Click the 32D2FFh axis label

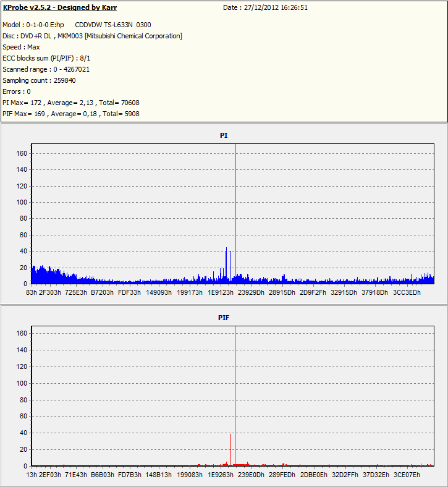point(345,475)
